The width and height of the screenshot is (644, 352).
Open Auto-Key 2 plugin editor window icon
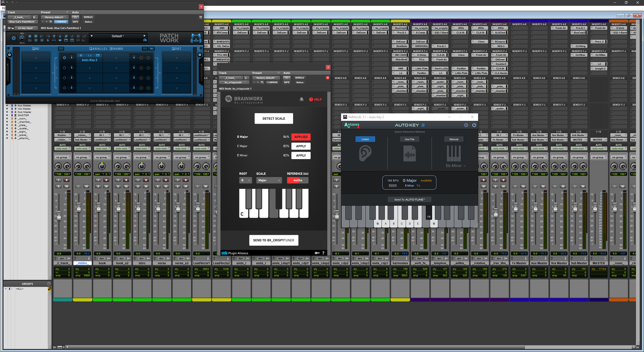98,55
